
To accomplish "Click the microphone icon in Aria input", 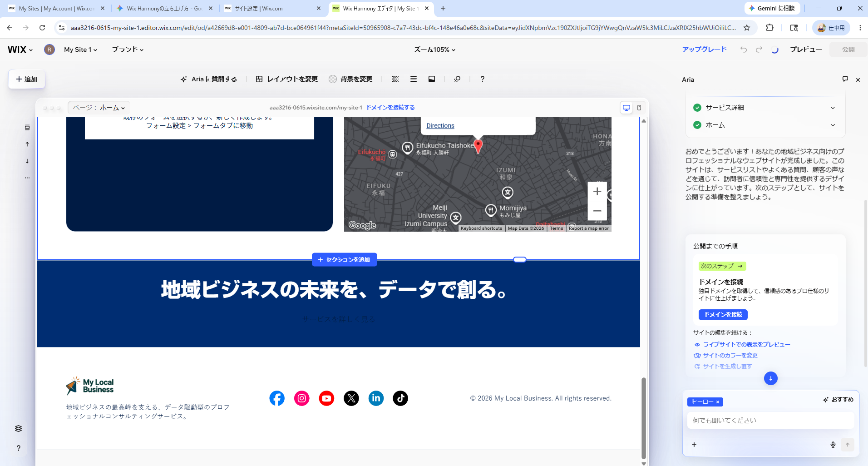I will click(x=833, y=445).
